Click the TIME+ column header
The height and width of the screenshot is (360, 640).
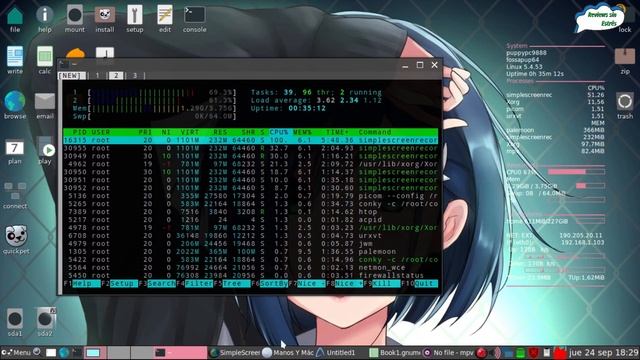point(337,132)
